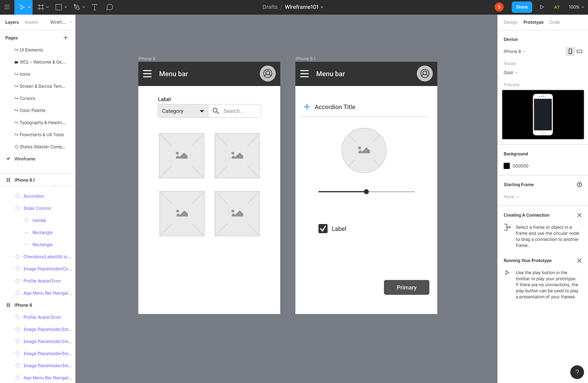This screenshot has height=383, width=588.
Task: Open the iPhone 8 device dropdown
Action: coord(513,51)
